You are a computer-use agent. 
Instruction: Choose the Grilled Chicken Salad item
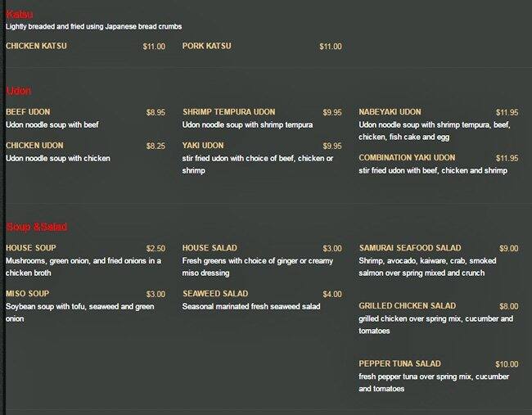coord(407,306)
